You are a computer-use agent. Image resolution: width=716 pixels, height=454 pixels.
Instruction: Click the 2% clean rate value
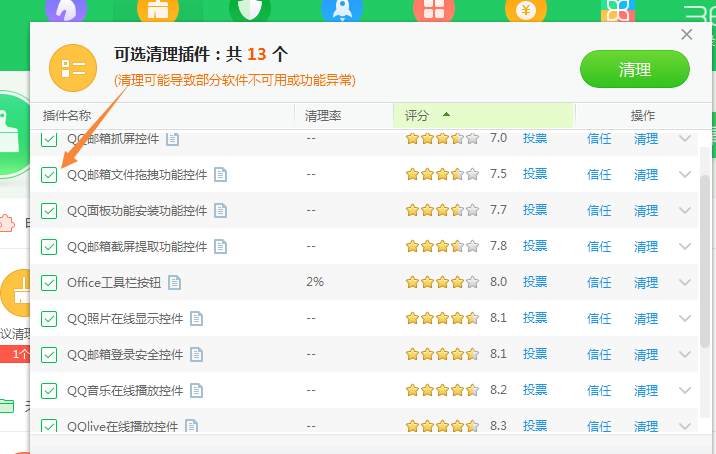[315, 282]
